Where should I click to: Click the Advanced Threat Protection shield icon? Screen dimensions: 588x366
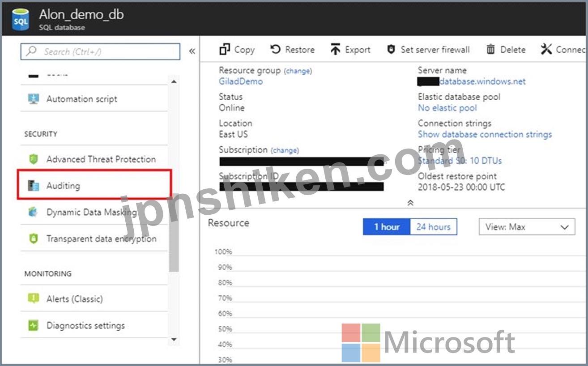pyautogui.click(x=34, y=159)
